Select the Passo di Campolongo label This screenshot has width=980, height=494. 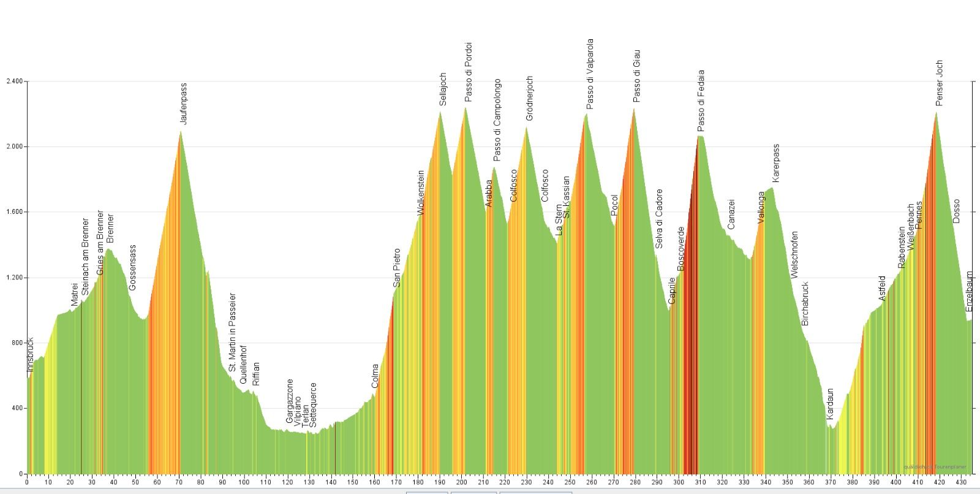tap(497, 120)
